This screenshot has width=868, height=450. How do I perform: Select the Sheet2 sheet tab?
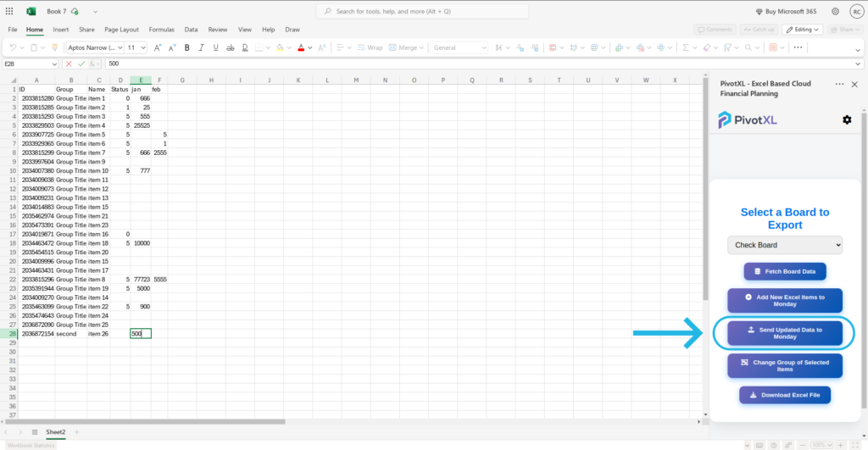55,431
